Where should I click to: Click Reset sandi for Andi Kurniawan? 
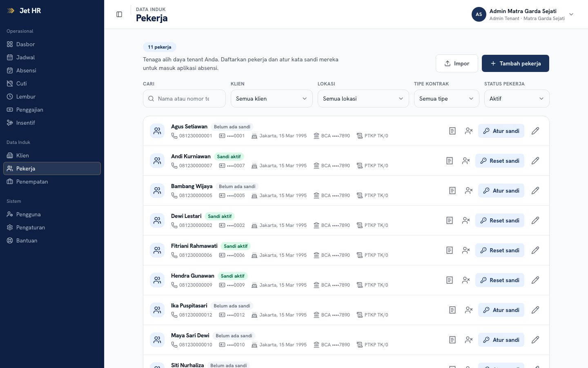click(499, 161)
